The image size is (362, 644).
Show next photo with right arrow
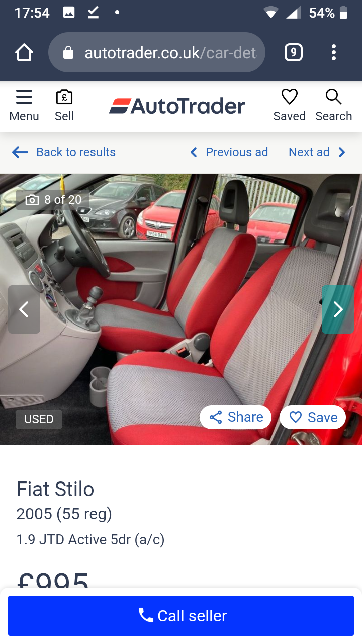pyautogui.click(x=338, y=309)
